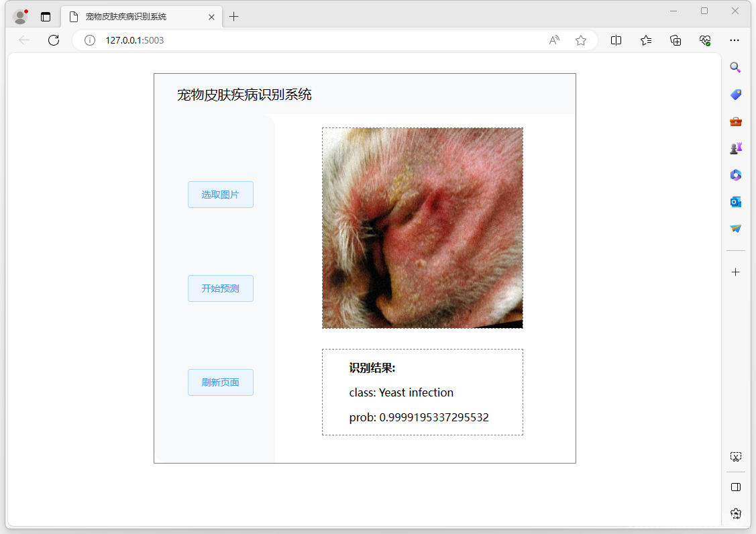Open the Microsoft 365 sidebar icon
Screen dimensions: 756x534
pos(735,175)
